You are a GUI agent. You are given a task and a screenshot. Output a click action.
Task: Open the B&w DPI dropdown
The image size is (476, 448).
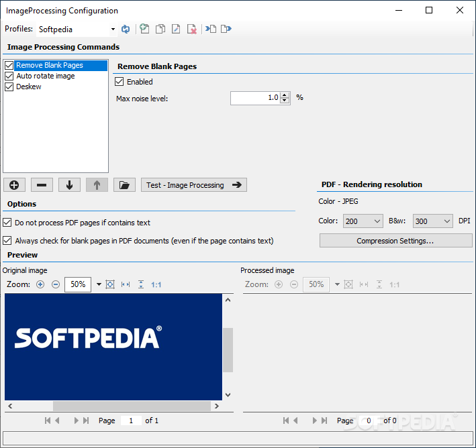click(x=447, y=221)
